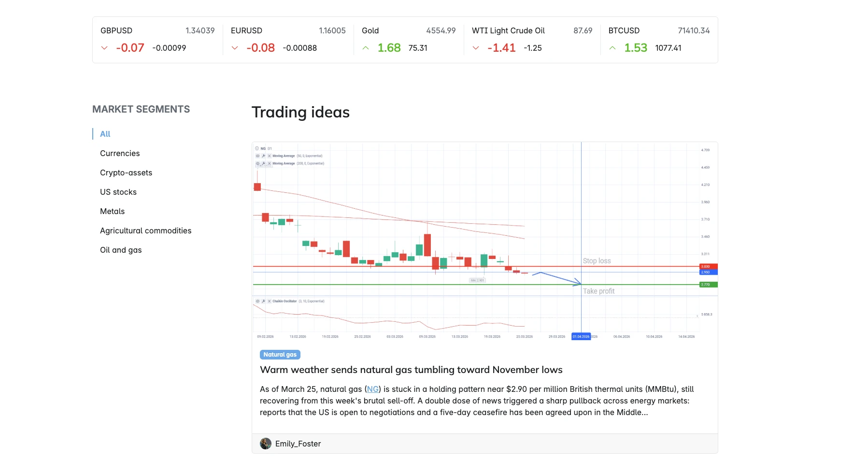Click the 01.04.2026 date marker on chart
Viewport: 868px width, 460px height.
[581, 336]
